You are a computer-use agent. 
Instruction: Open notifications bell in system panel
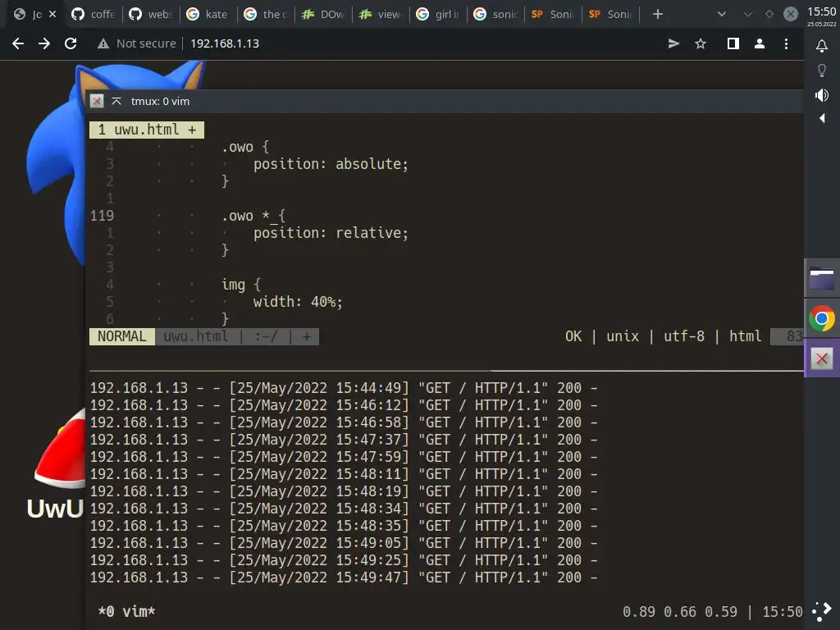(822, 46)
